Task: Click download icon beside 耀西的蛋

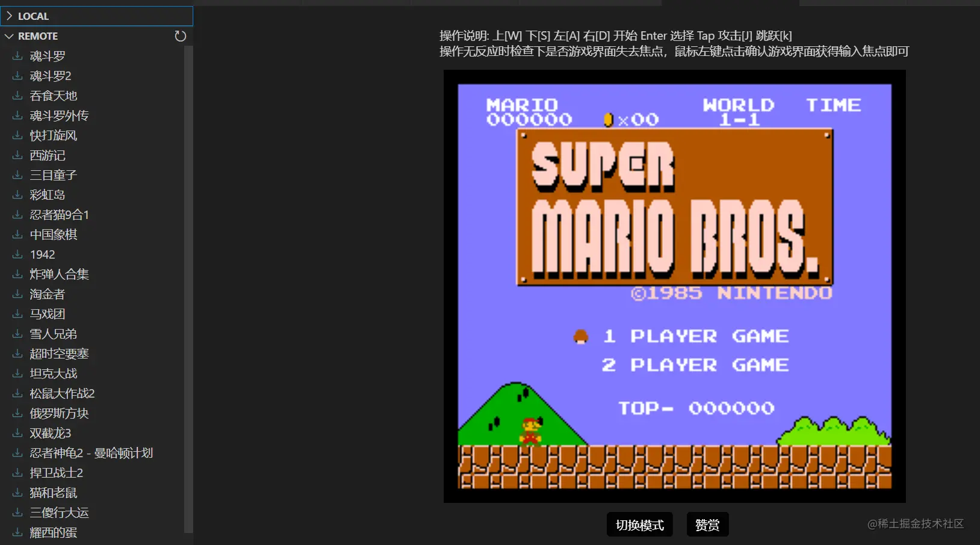Action: [17, 532]
